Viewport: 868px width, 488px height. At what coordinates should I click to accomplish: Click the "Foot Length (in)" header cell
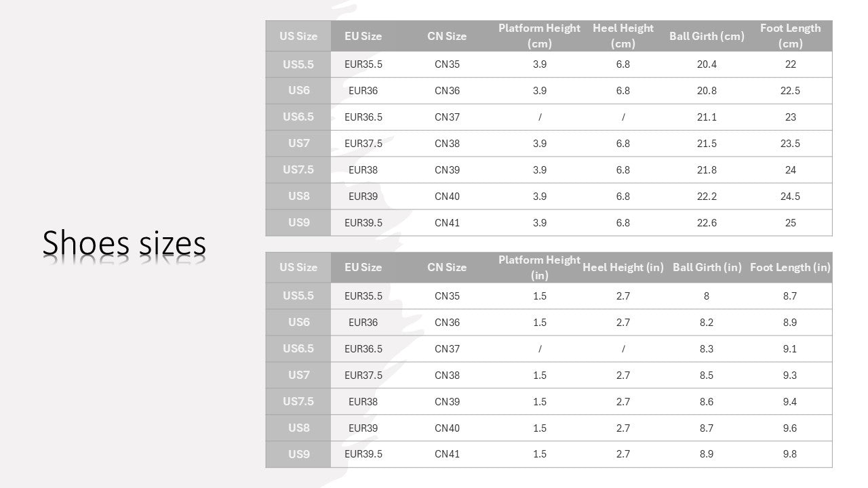790,268
